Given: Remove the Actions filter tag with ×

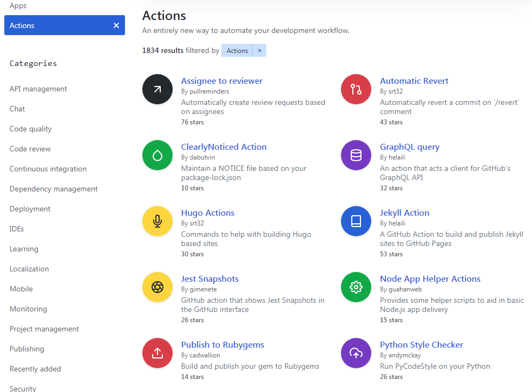Looking at the screenshot, I should point(260,50).
